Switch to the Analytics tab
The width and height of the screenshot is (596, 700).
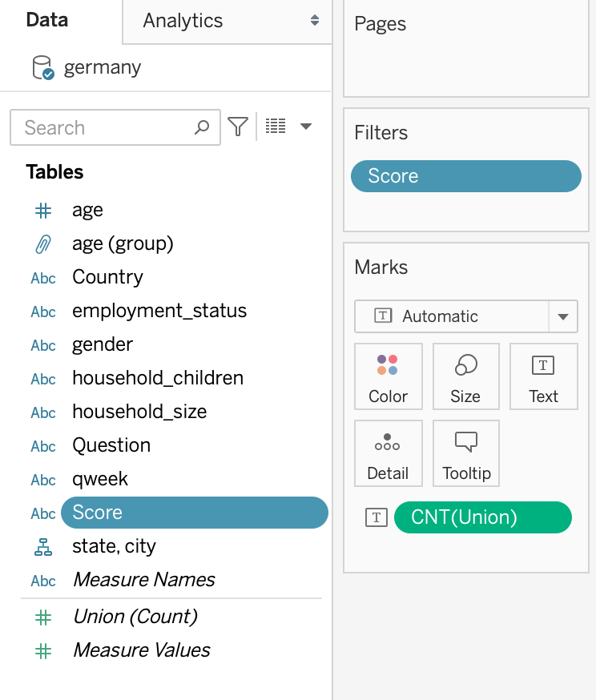click(183, 21)
